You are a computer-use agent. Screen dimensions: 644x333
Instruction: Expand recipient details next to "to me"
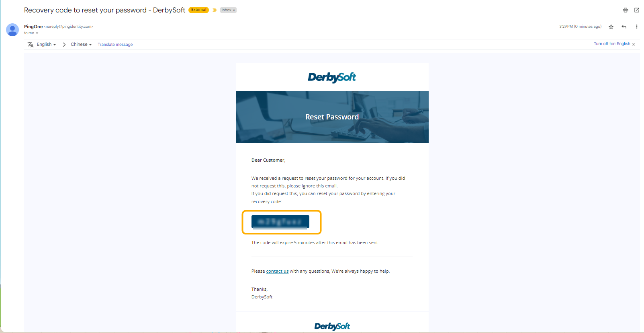[x=37, y=33]
